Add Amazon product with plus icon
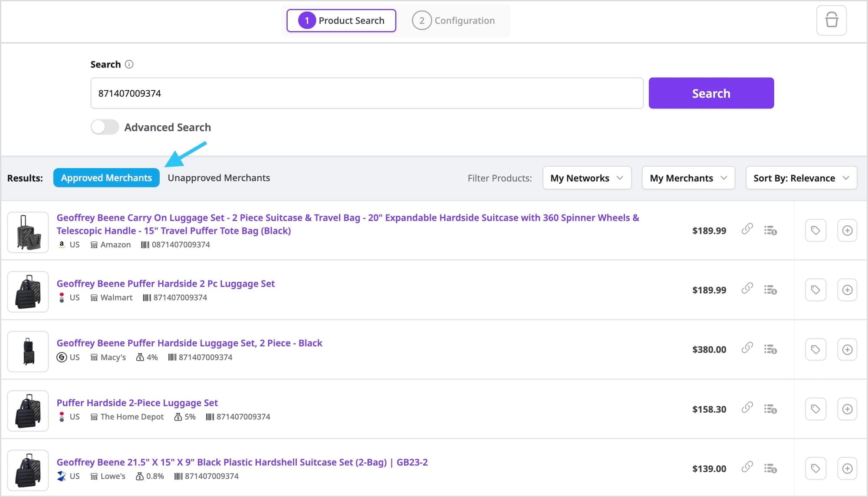The height and width of the screenshot is (497, 868). coord(847,230)
